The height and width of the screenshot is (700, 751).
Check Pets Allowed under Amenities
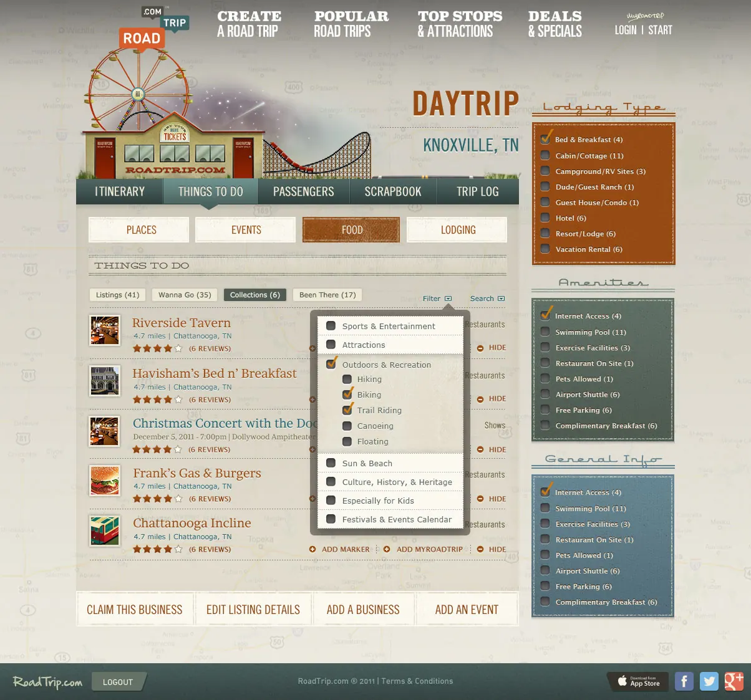point(545,378)
